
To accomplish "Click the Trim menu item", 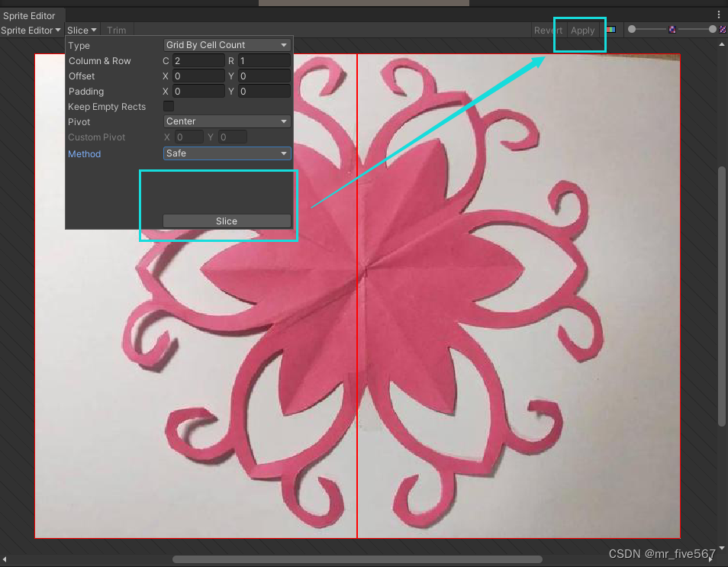I will (x=116, y=30).
